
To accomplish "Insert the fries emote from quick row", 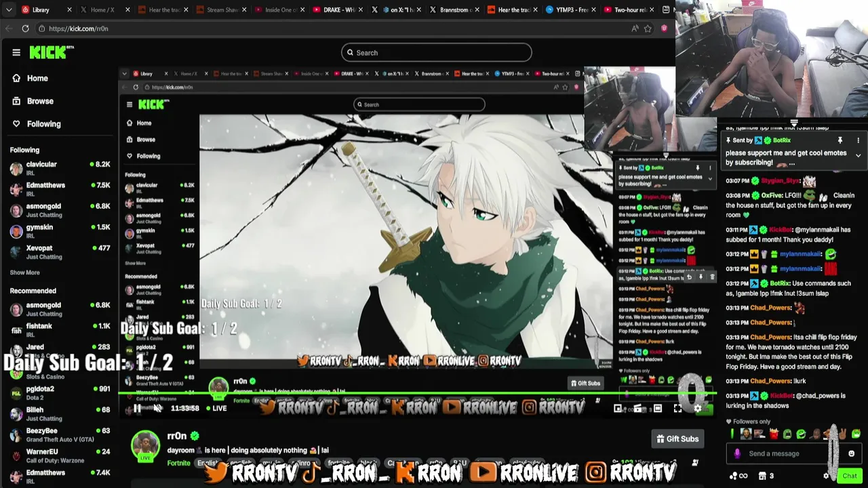I will (x=774, y=434).
